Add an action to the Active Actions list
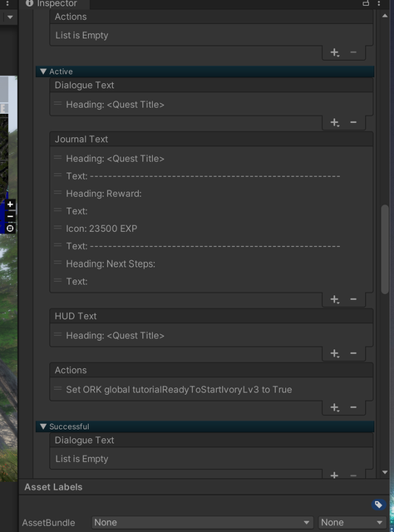Viewport: 394px width, 532px height. (x=335, y=407)
